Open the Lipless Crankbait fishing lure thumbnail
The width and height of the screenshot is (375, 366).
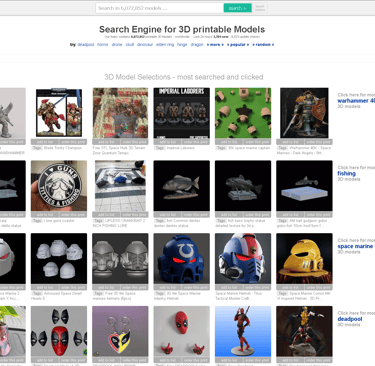[x=120, y=186]
